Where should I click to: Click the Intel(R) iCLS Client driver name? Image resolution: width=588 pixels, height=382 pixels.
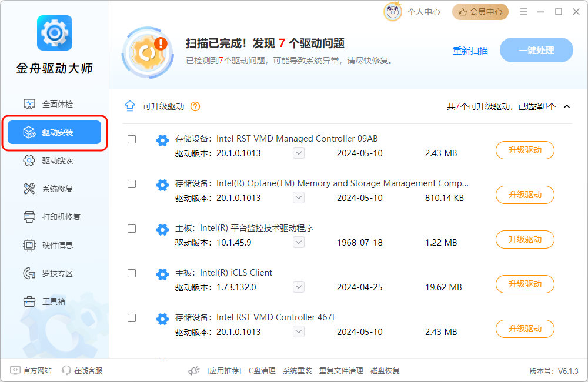[x=236, y=273]
